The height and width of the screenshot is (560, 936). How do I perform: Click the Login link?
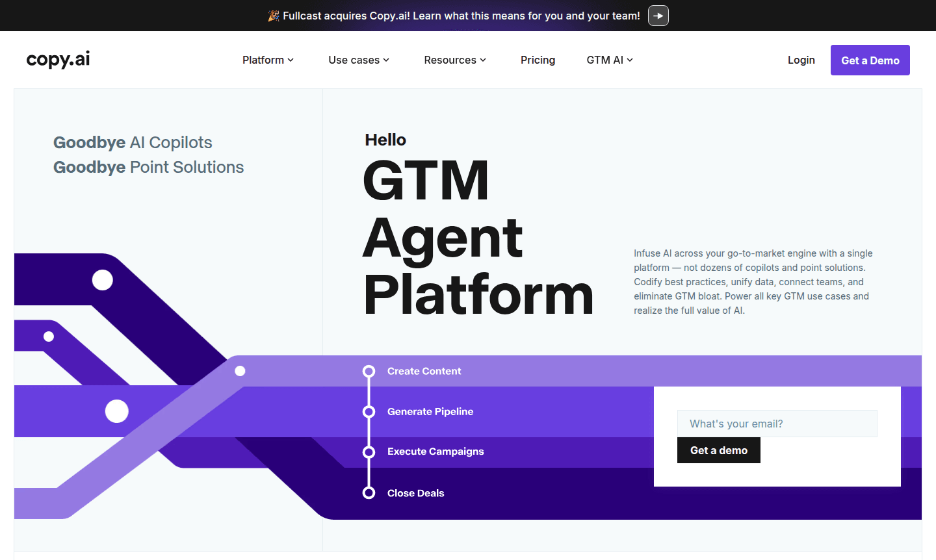click(x=801, y=60)
